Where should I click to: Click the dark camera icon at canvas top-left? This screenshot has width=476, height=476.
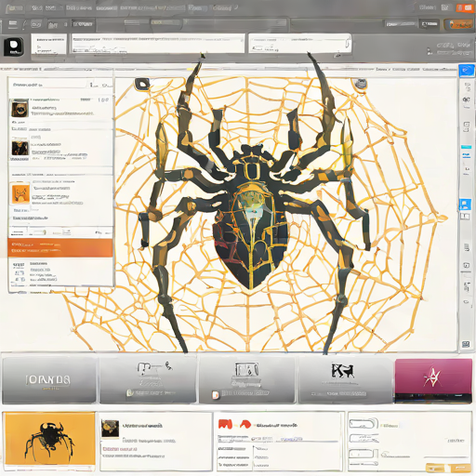click(142, 84)
